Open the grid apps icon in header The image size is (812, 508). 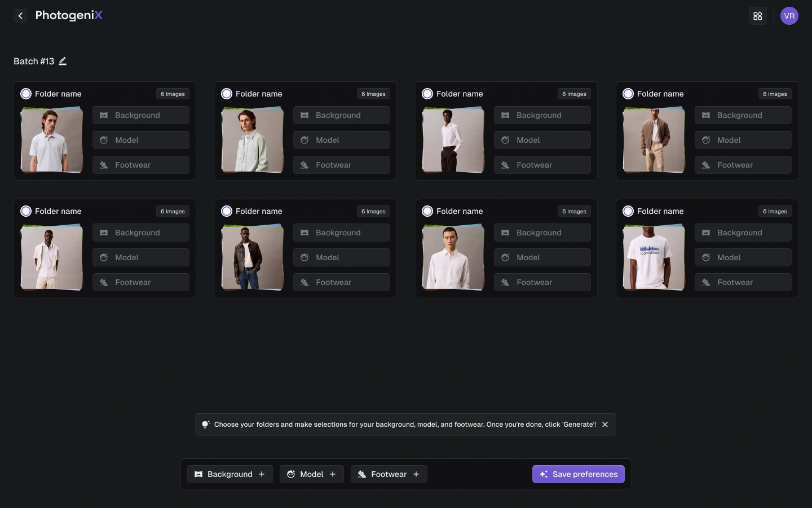coord(757,16)
